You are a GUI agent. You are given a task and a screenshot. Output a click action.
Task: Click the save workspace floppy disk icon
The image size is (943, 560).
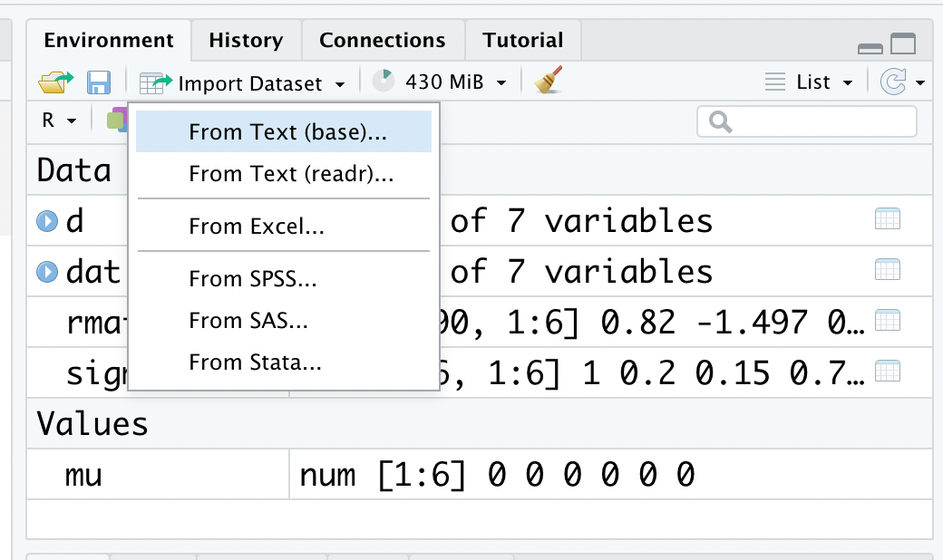pos(98,82)
